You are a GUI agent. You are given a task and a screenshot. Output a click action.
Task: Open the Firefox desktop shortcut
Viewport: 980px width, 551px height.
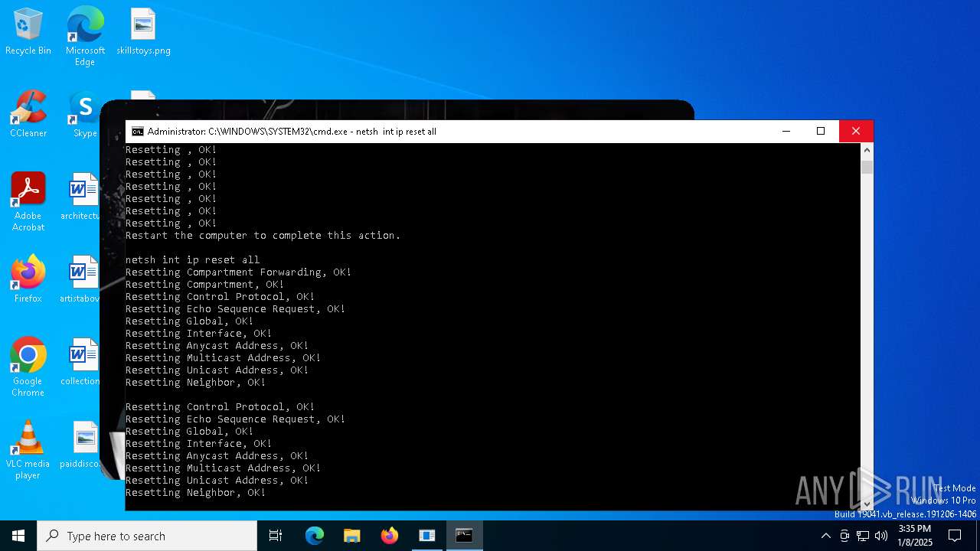(x=28, y=280)
